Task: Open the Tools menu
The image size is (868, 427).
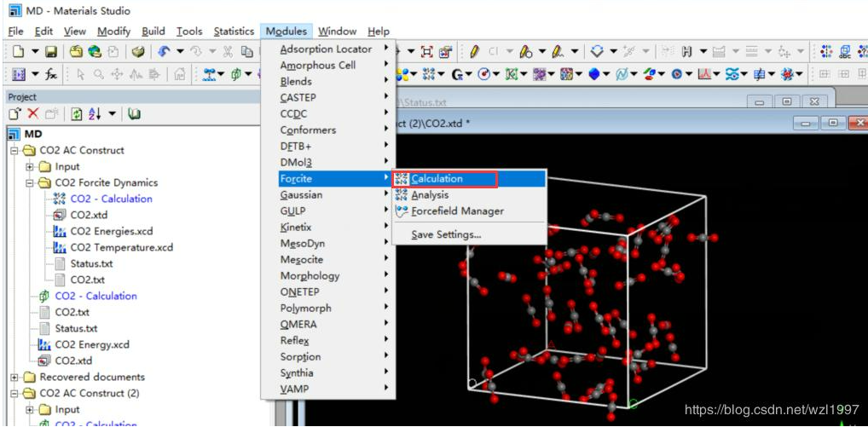Action: [x=189, y=32]
